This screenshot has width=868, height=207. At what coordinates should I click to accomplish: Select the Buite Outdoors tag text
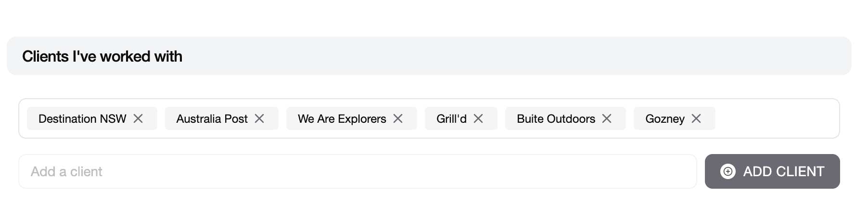[556, 119]
